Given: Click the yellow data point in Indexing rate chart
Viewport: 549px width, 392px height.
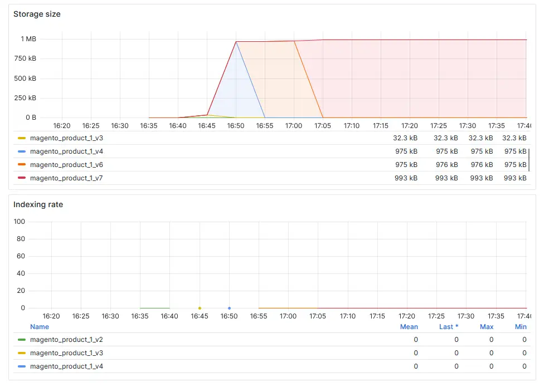Looking at the screenshot, I should point(200,308).
